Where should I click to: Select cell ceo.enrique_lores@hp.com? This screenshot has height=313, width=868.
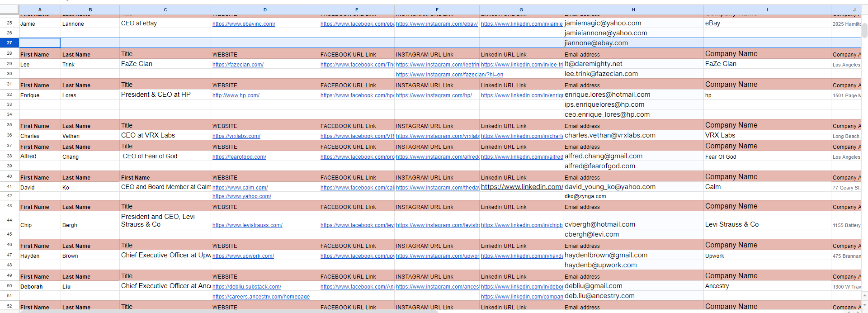click(x=633, y=114)
